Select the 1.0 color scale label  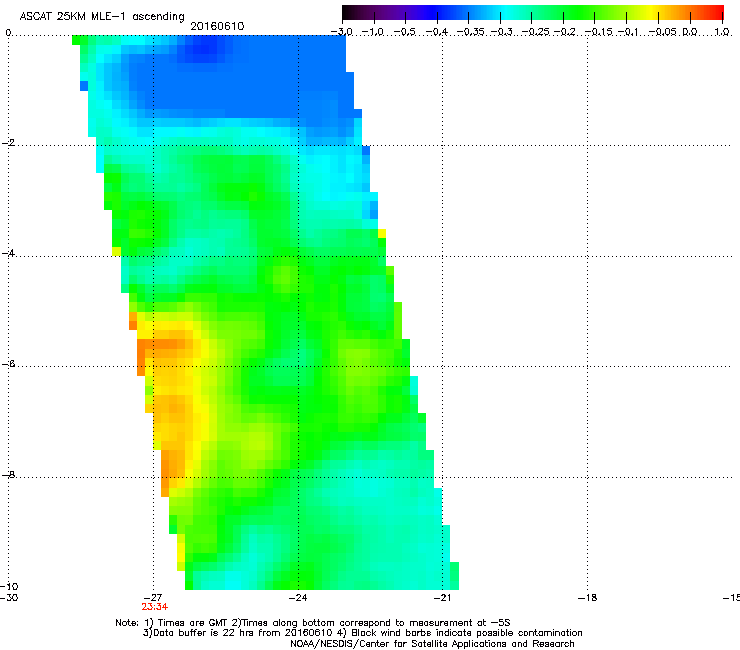(722, 32)
